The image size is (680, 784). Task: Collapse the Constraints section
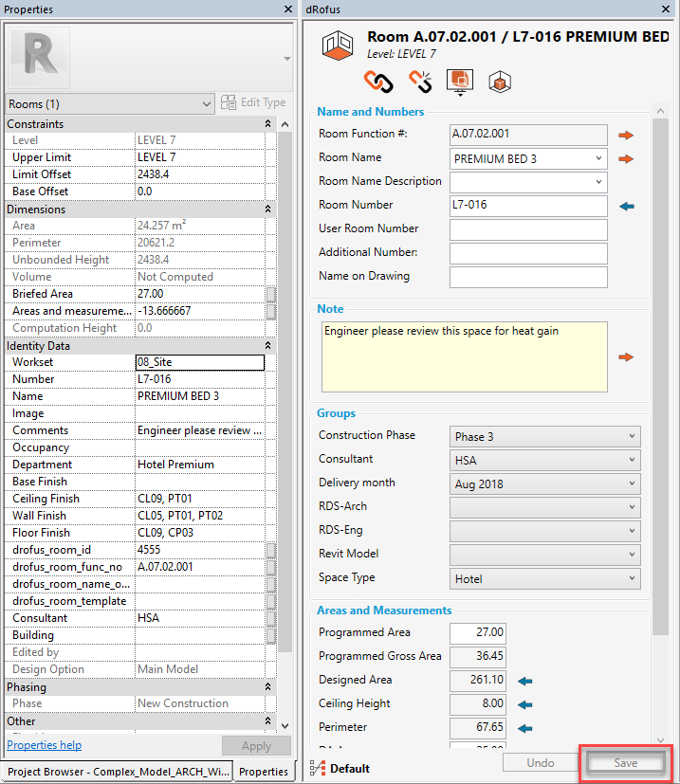(x=268, y=124)
